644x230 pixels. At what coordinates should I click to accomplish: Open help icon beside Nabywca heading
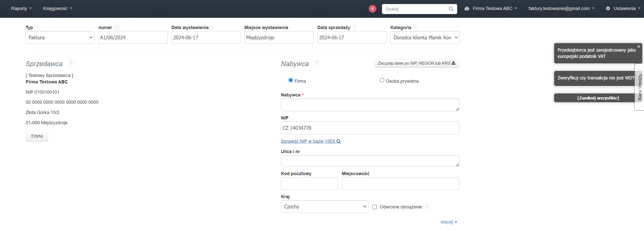tap(317, 63)
